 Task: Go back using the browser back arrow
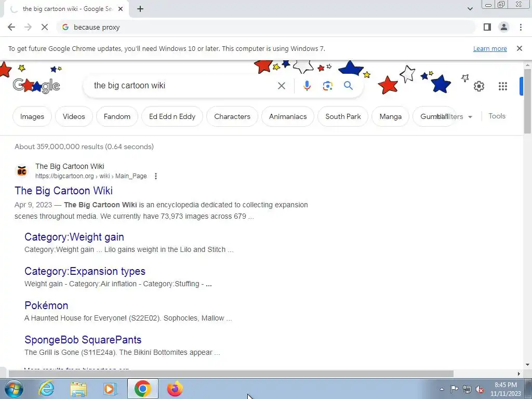click(11, 27)
